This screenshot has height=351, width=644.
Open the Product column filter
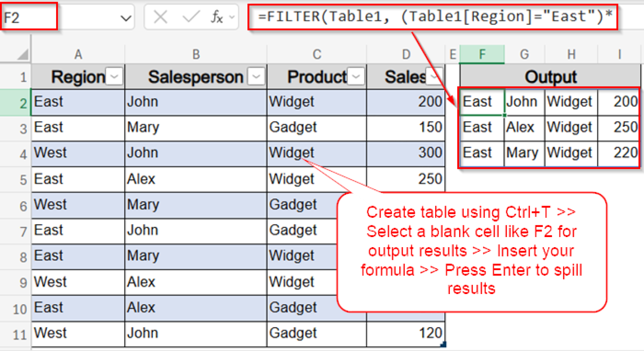pyautogui.click(x=356, y=76)
